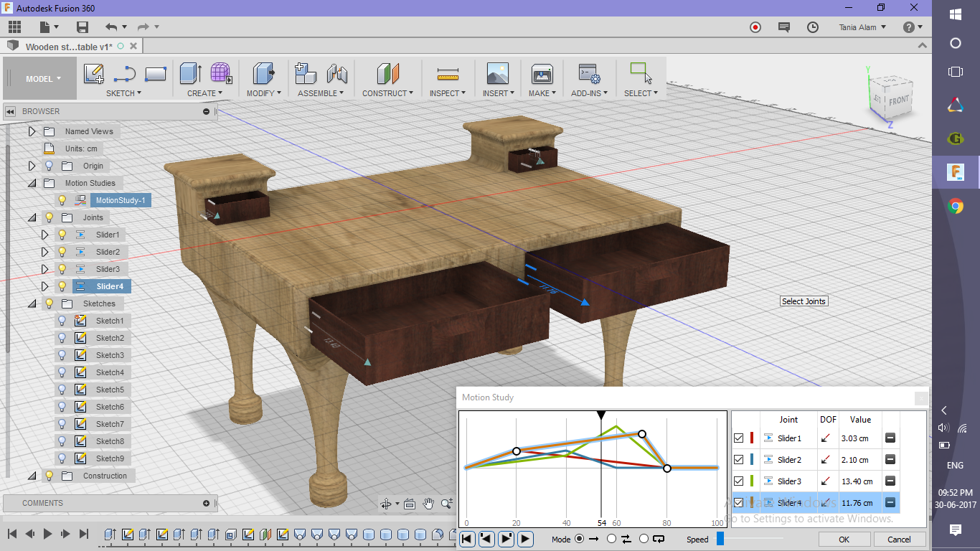Select MotionStudy-1 in the browser

tap(121, 200)
